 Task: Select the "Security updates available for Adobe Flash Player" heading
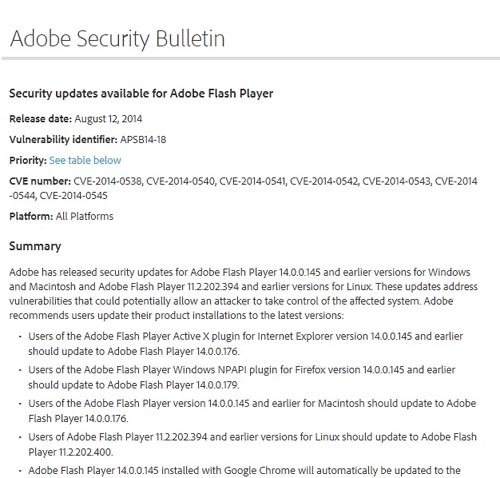click(141, 93)
